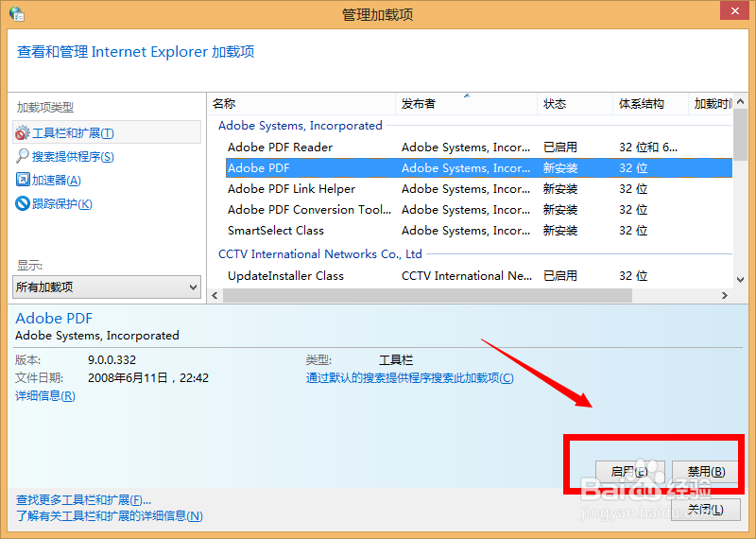
Task: Click the 工具栏 type value
Action: coord(396,360)
